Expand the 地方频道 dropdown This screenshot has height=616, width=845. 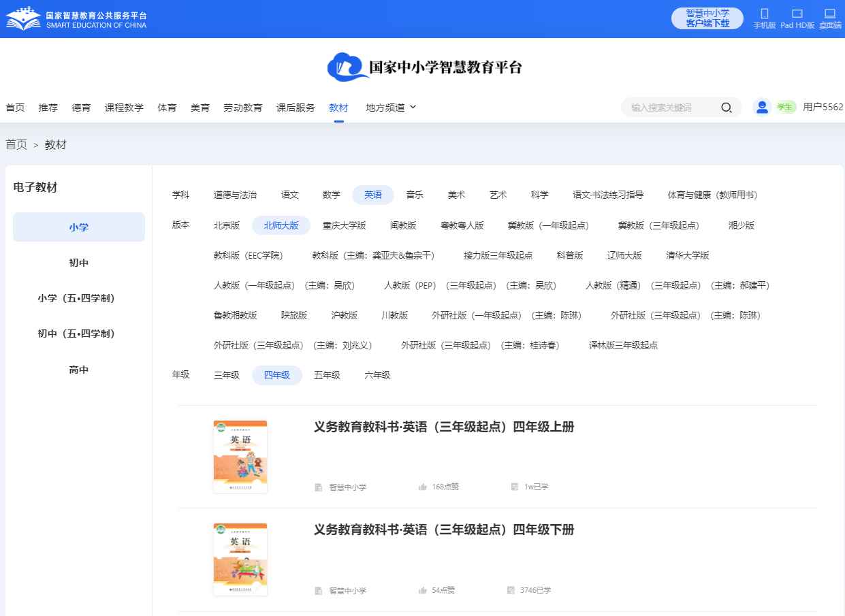391,108
